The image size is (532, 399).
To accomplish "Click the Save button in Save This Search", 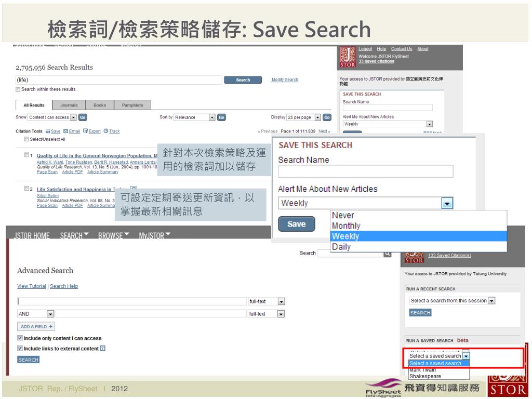I will point(297,224).
